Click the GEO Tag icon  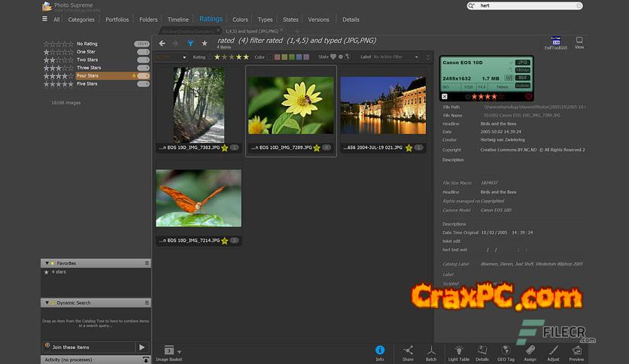506,351
